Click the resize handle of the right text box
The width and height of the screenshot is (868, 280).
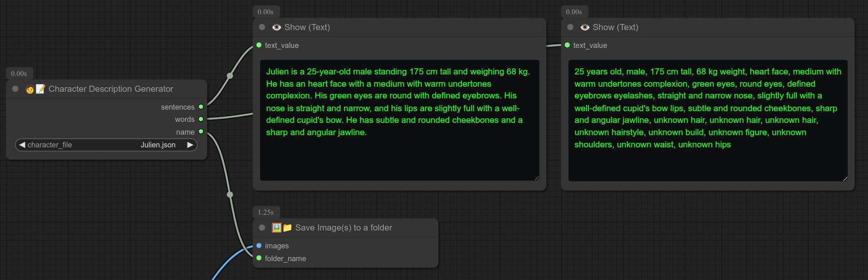click(x=845, y=179)
